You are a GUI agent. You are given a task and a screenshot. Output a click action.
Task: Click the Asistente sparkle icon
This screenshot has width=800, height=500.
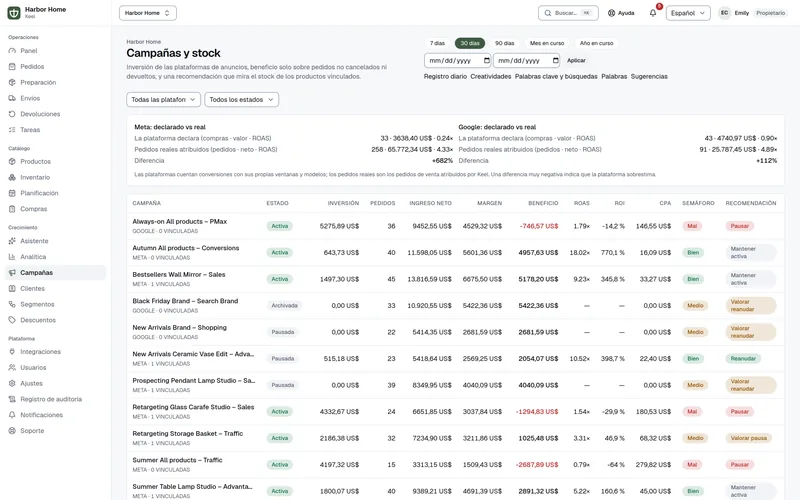click(12, 241)
